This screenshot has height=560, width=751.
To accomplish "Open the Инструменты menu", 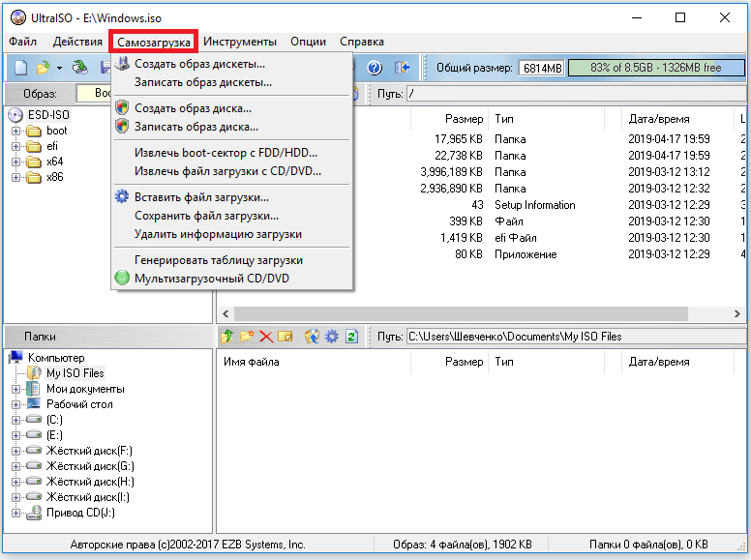I will (240, 42).
